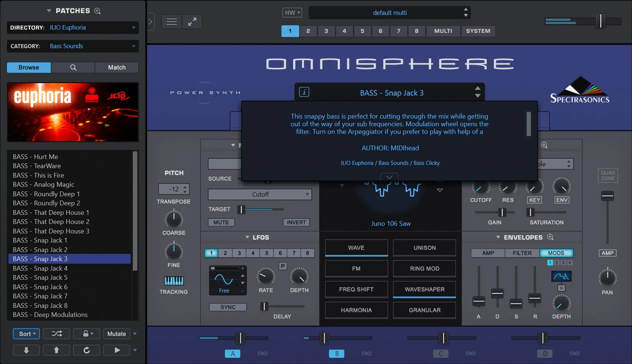
Task: Collapse the LFOS section triangle
Action: (247, 237)
